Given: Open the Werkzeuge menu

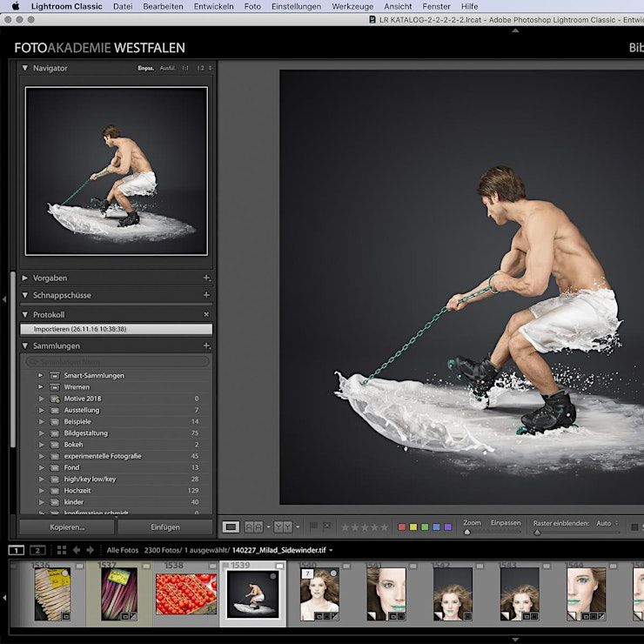Looking at the screenshot, I should [352, 6].
